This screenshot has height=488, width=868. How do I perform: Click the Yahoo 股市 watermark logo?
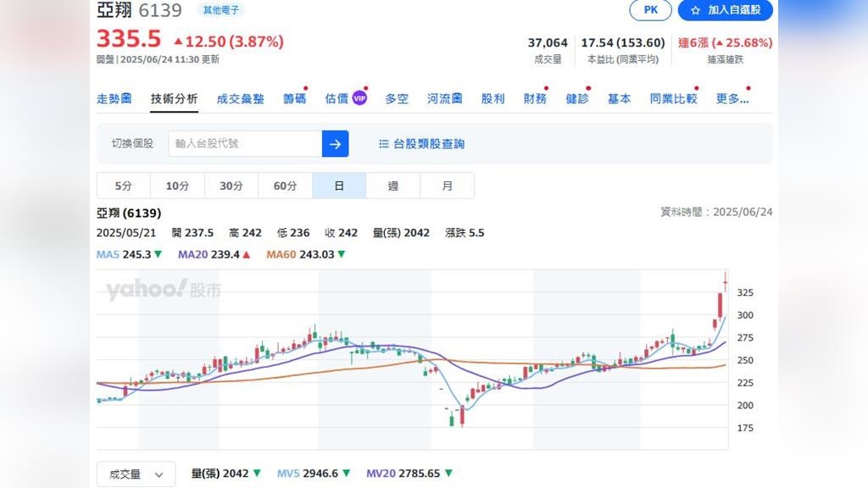(x=163, y=291)
